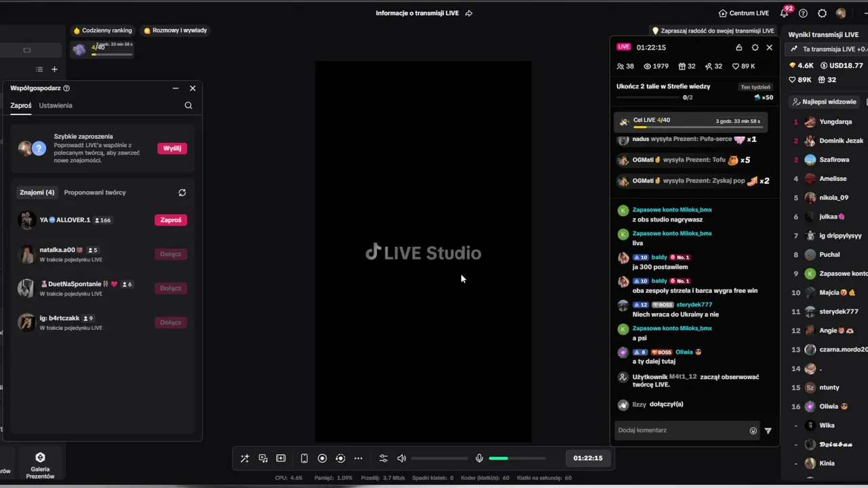Open the magic wand effects tool
This screenshot has width=868, height=488.
click(245, 458)
